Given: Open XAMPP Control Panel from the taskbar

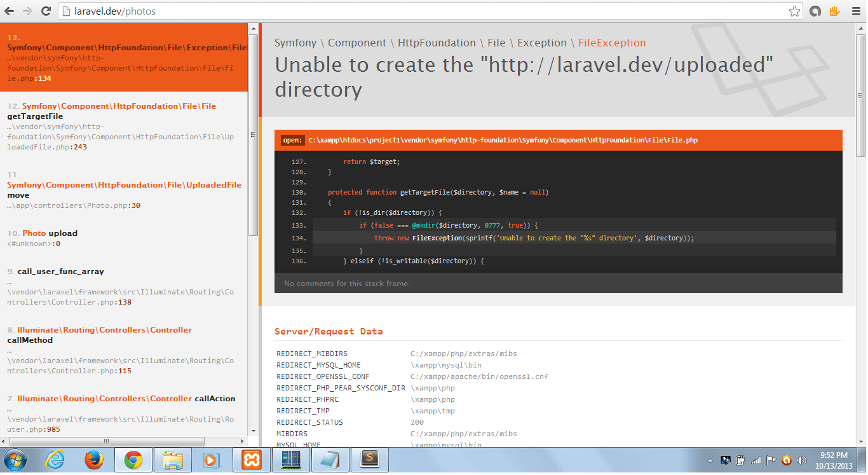Looking at the screenshot, I should click(x=250, y=459).
